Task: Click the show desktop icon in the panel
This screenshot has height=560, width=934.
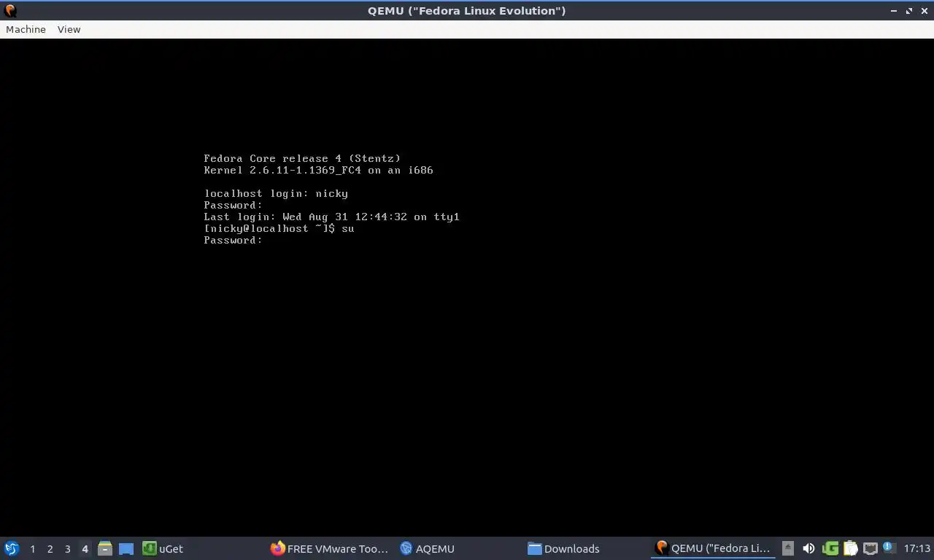Action: [126, 548]
